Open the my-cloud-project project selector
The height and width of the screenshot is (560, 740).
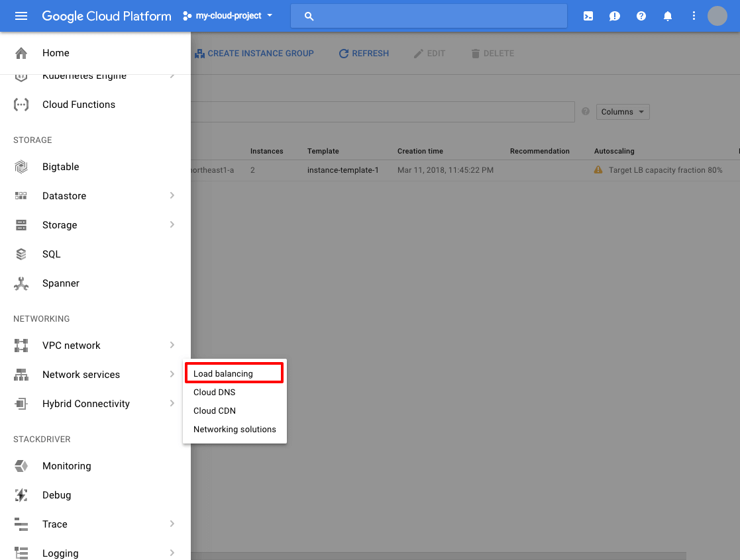228,16
